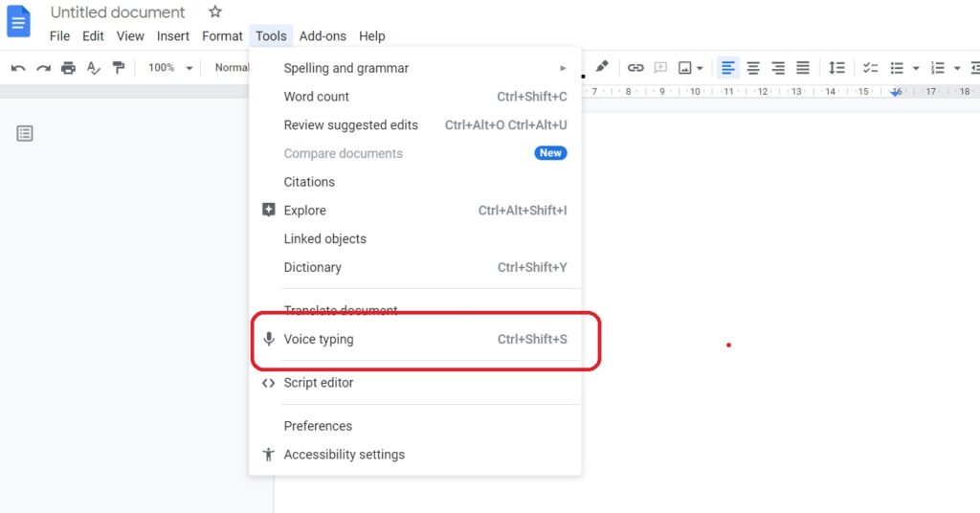Screen dimensions: 980x513
Task: Open Dictionary from Tools menu
Action: pos(415,267)
